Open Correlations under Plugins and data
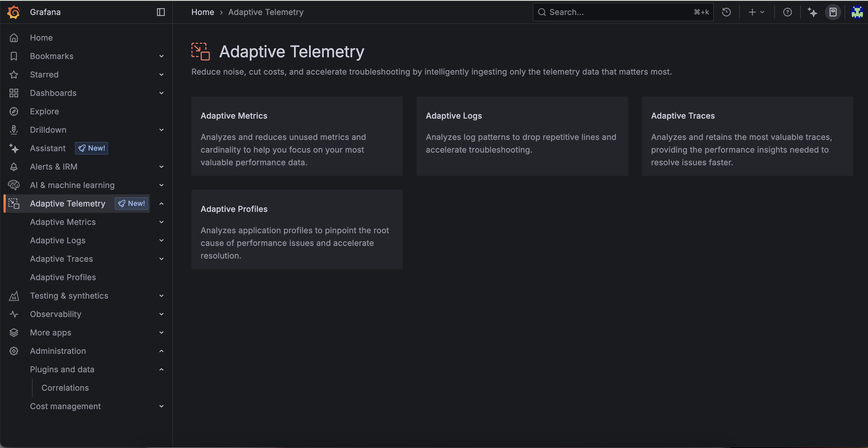The width and height of the screenshot is (868, 448). (65, 388)
